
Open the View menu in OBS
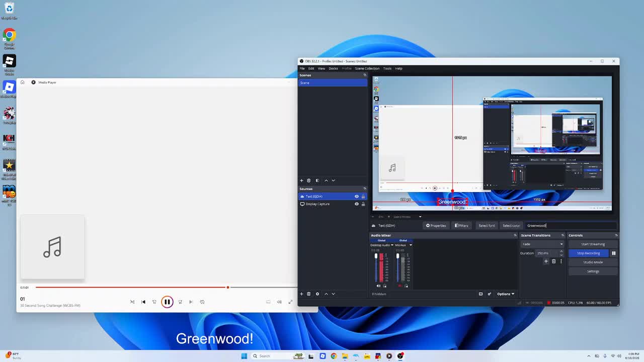pyautogui.click(x=321, y=68)
